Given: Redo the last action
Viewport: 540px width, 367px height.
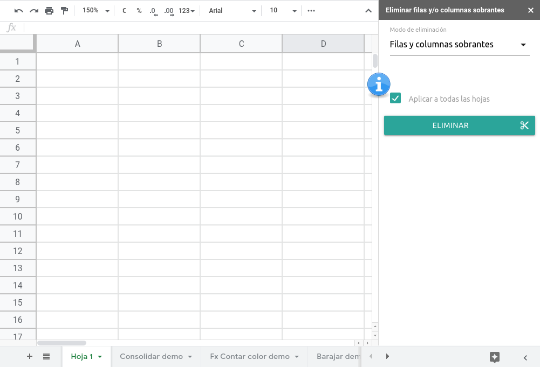Looking at the screenshot, I should [34, 11].
